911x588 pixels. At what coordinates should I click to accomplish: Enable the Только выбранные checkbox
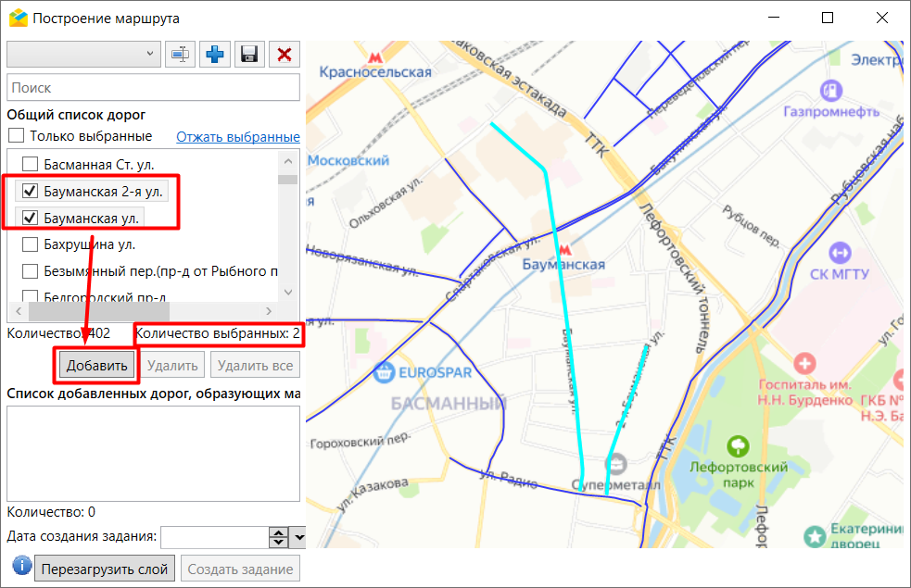coord(17,136)
